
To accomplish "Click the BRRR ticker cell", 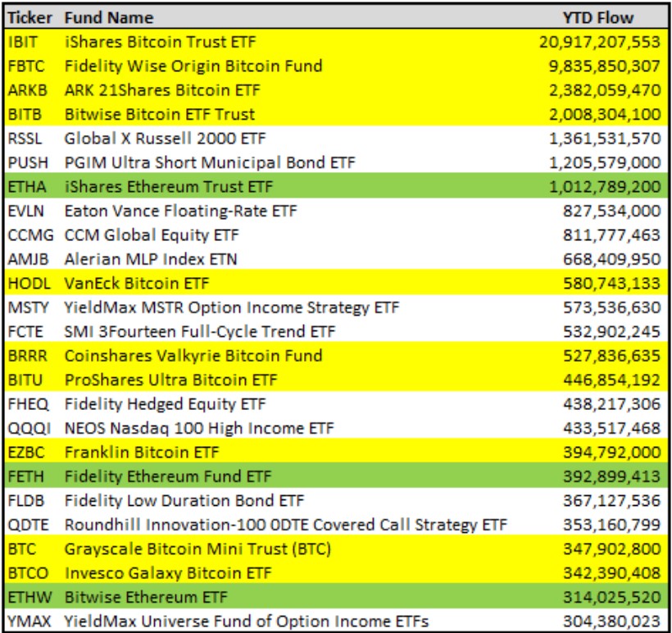I will coord(28,356).
